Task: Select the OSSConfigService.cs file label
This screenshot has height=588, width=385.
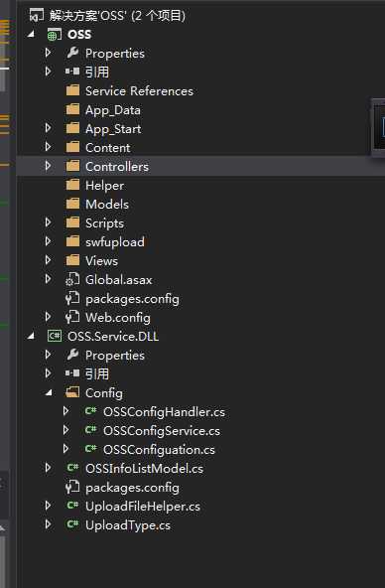Action: point(162,431)
